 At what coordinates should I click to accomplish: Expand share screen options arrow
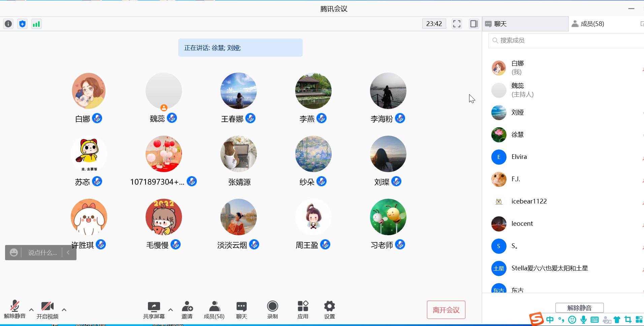[x=171, y=309]
